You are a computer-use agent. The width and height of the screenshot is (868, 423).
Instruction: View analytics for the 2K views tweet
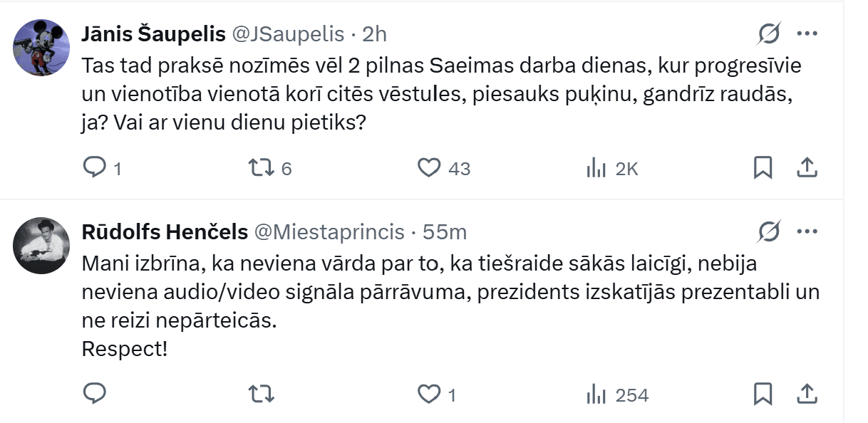(596, 168)
